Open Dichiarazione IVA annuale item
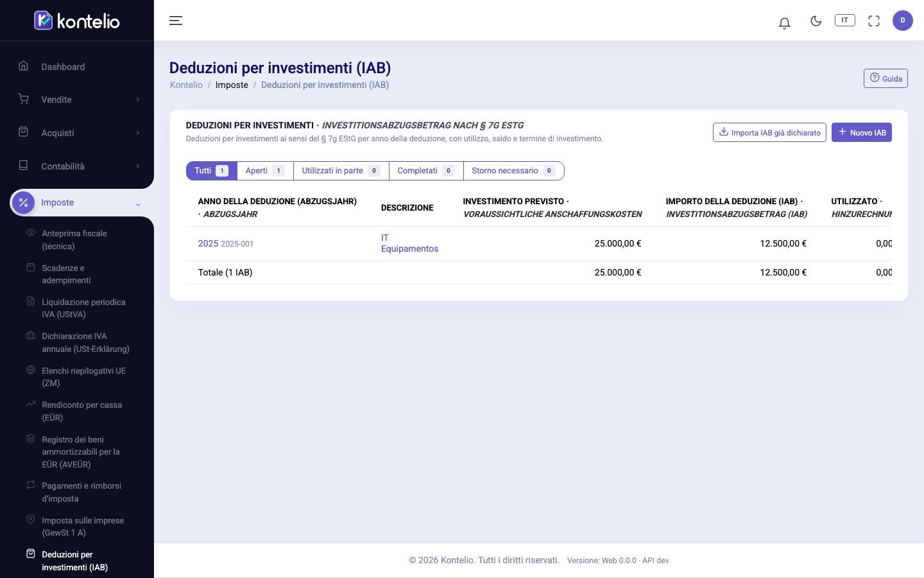 coord(85,342)
